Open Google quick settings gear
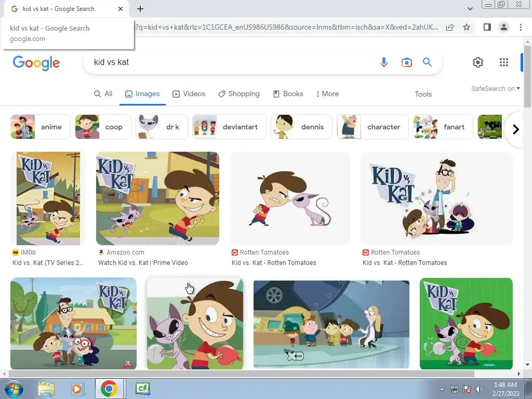The image size is (532, 399). click(x=478, y=62)
